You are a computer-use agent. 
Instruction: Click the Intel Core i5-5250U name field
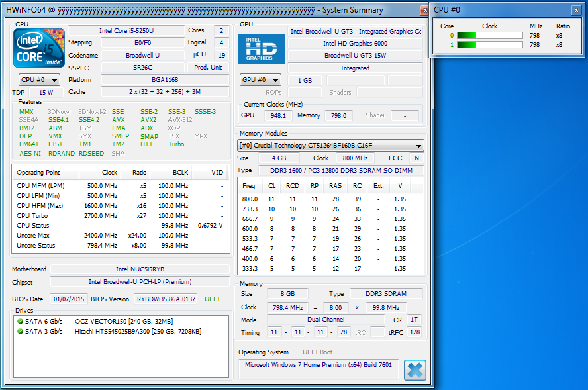(x=126, y=30)
